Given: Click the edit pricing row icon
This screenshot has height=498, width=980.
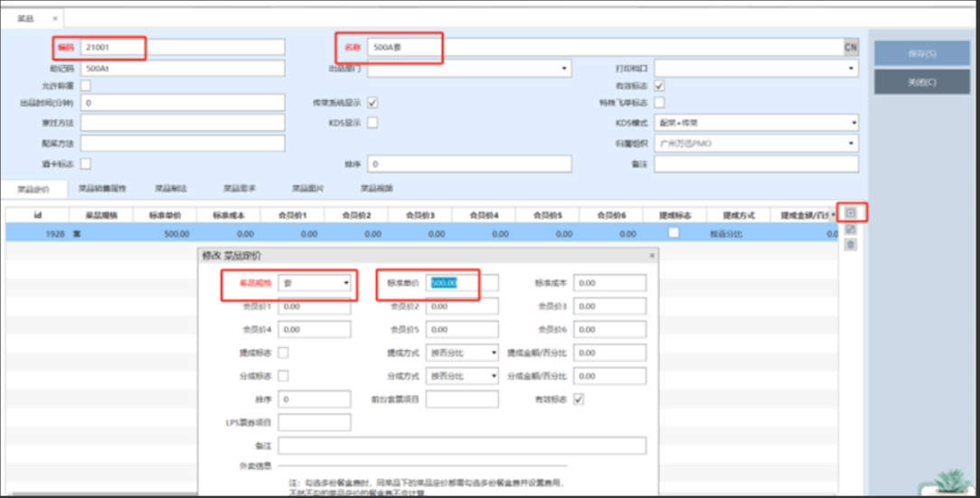Looking at the screenshot, I should point(851,230).
